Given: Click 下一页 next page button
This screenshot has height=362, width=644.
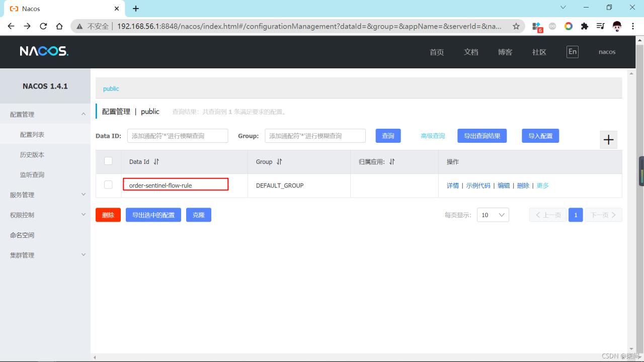Looking at the screenshot, I should pos(603,215).
